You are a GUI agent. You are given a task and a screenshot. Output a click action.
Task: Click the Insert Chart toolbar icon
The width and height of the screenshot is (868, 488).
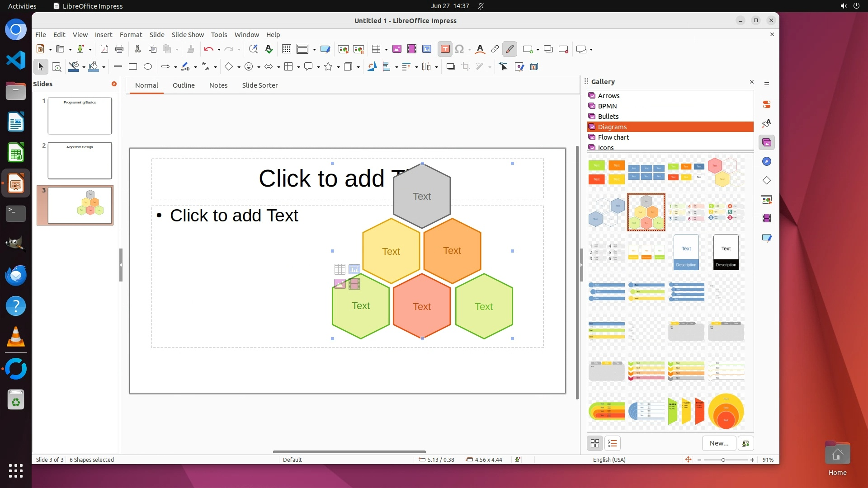[x=426, y=49]
